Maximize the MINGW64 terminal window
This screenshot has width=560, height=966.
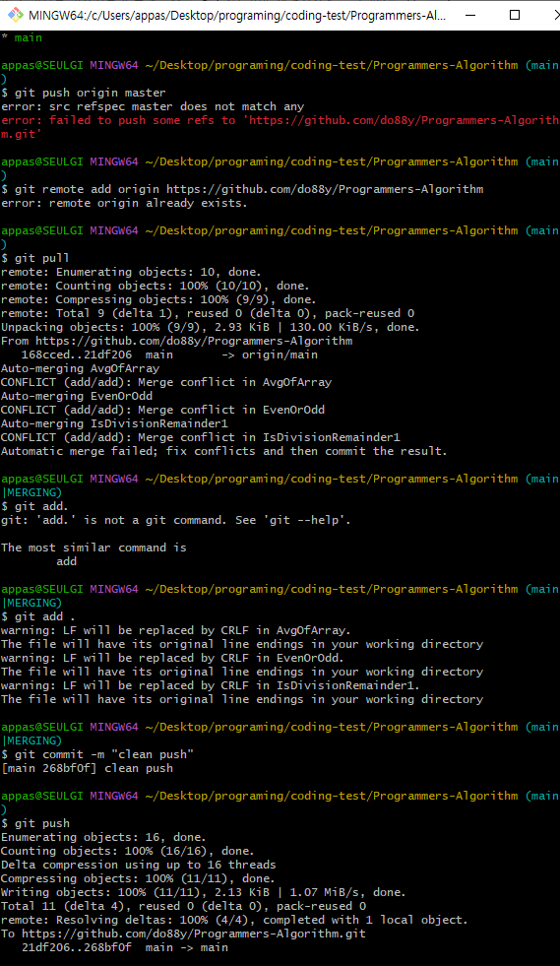515,15
